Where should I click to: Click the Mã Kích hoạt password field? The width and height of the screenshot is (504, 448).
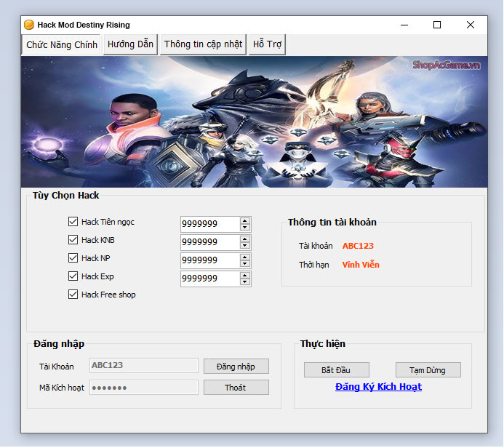[x=144, y=388]
